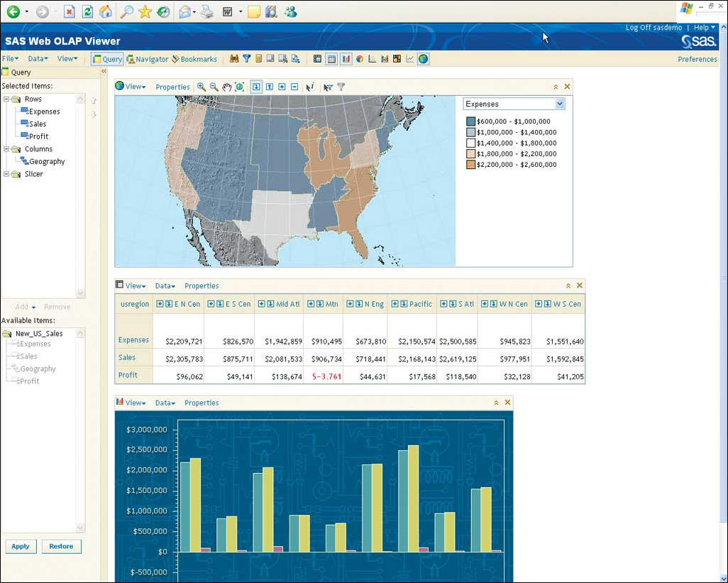
Task: Expand the E N Cen column plus icon
Action: click(x=160, y=304)
